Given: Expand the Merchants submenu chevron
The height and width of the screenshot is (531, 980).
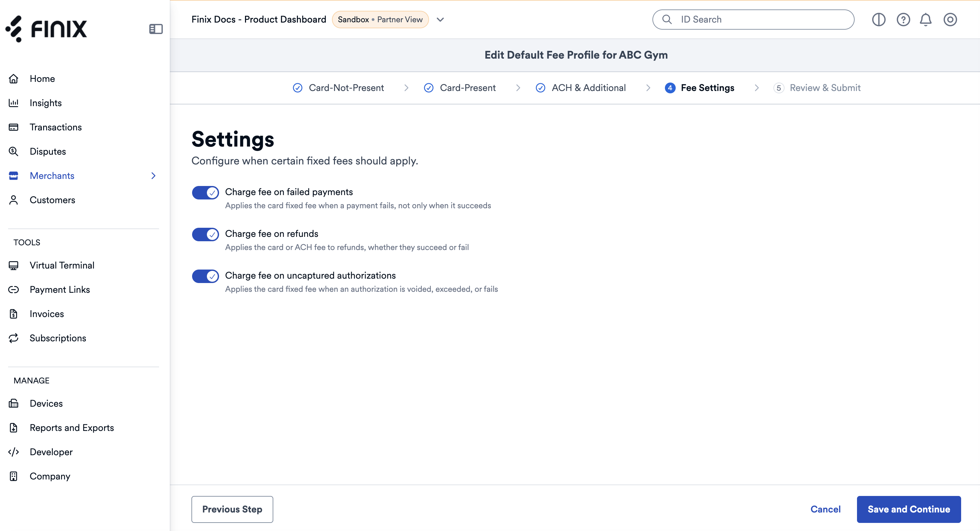Looking at the screenshot, I should tap(153, 176).
